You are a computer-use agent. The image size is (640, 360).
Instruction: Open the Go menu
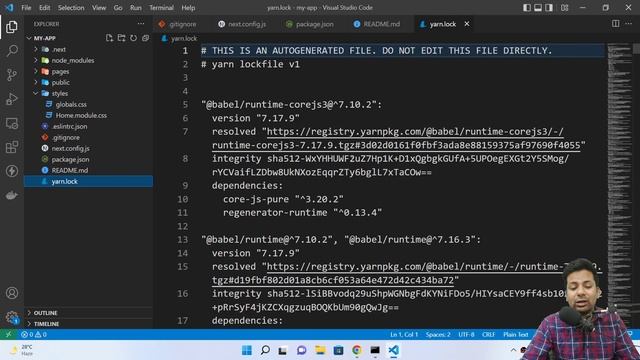pos(118,7)
